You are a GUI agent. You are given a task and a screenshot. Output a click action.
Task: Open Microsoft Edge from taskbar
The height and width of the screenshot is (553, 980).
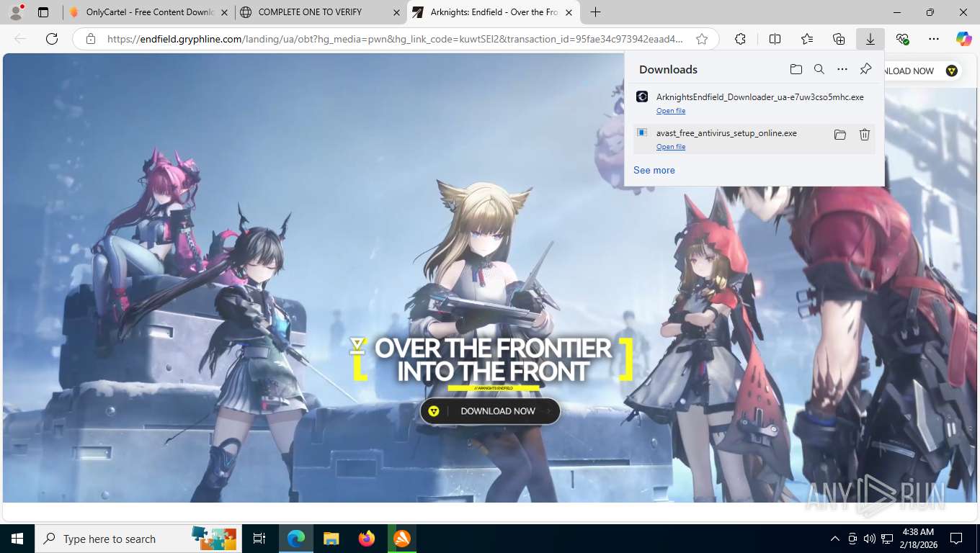(x=295, y=539)
